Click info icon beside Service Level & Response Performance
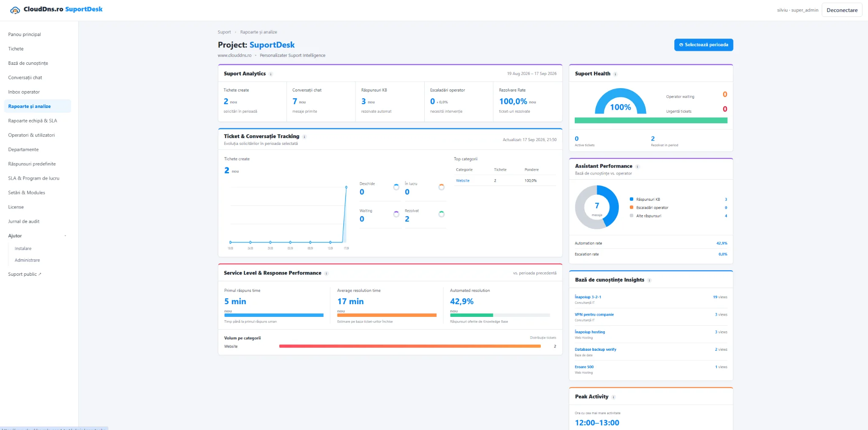The width and height of the screenshot is (868, 430). [x=326, y=274]
